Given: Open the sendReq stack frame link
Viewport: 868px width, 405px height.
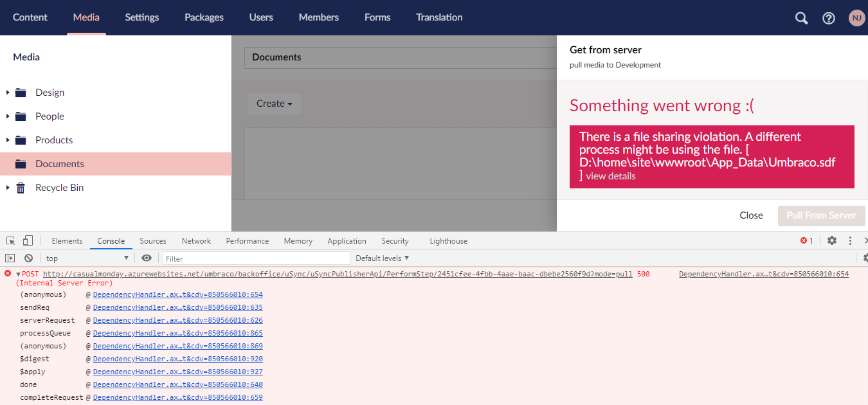Looking at the screenshot, I should (x=178, y=307).
